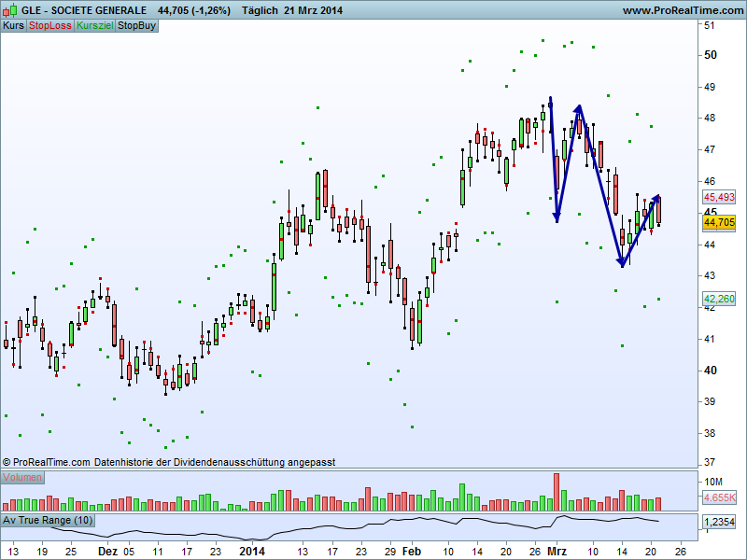Click the 10M volume axis label

713,482
